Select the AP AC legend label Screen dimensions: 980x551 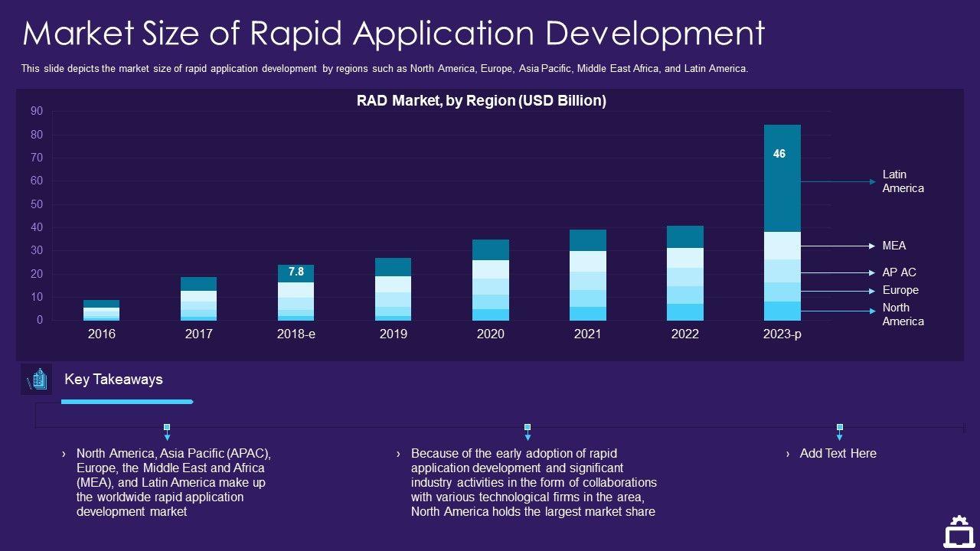[899, 272]
